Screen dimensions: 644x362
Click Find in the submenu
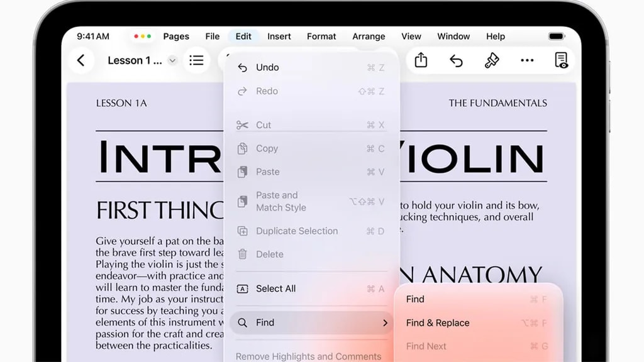(x=415, y=299)
